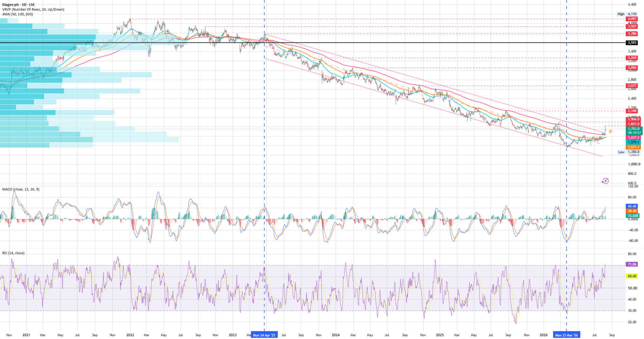Image resolution: width=644 pixels, height=339 pixels.
Task: Click the 2024 label on time axis
Action: pyautogui.click(x=336, y=335)
